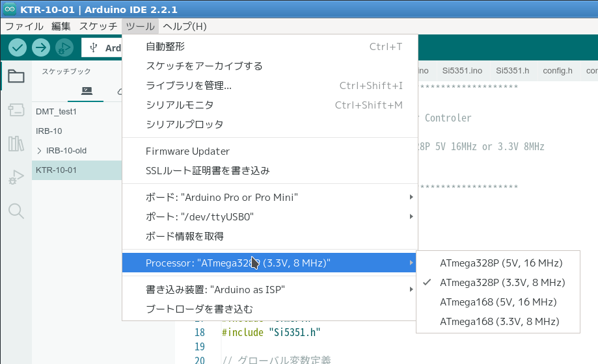The image size is (598, 364).
Task: Click line number 19 in editor gutter
Action: [x=200, y=346]
